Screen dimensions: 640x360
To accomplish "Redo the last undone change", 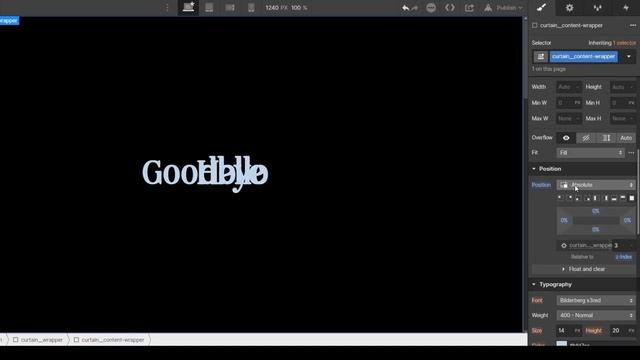I will pos(415,8).
